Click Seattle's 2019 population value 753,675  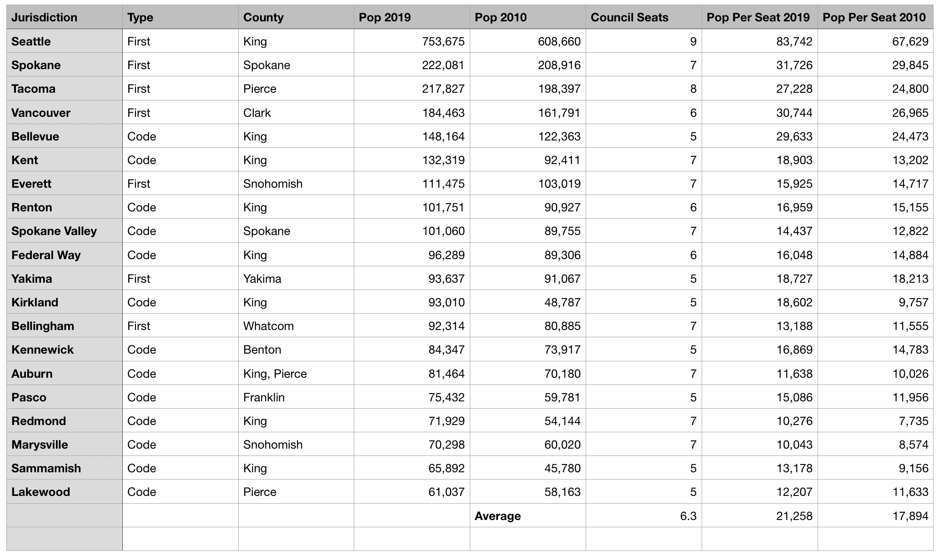(443, 41)
